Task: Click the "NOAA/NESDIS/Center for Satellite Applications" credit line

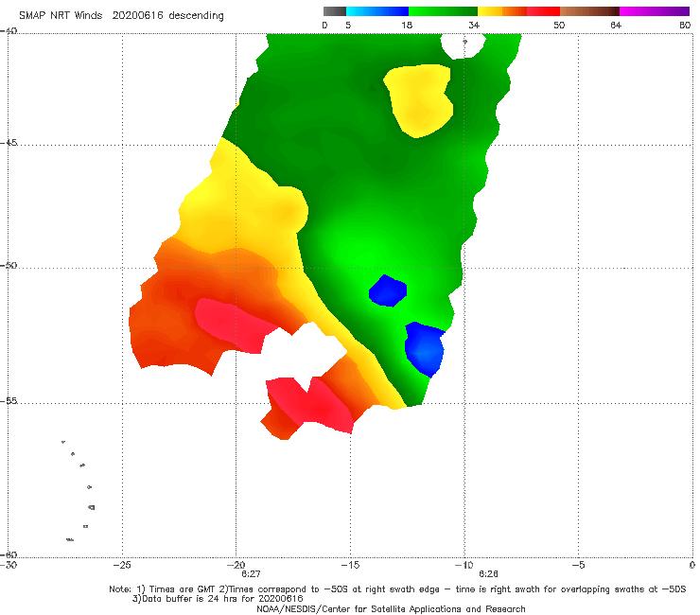Action: pos(391,609)
